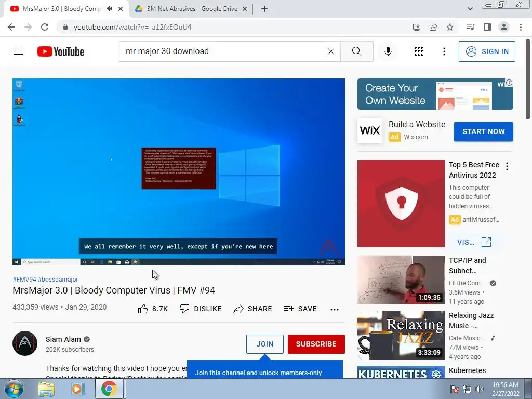Click SIGN IN button
Viewport: 532px width, 399px height.
point(487,51)
